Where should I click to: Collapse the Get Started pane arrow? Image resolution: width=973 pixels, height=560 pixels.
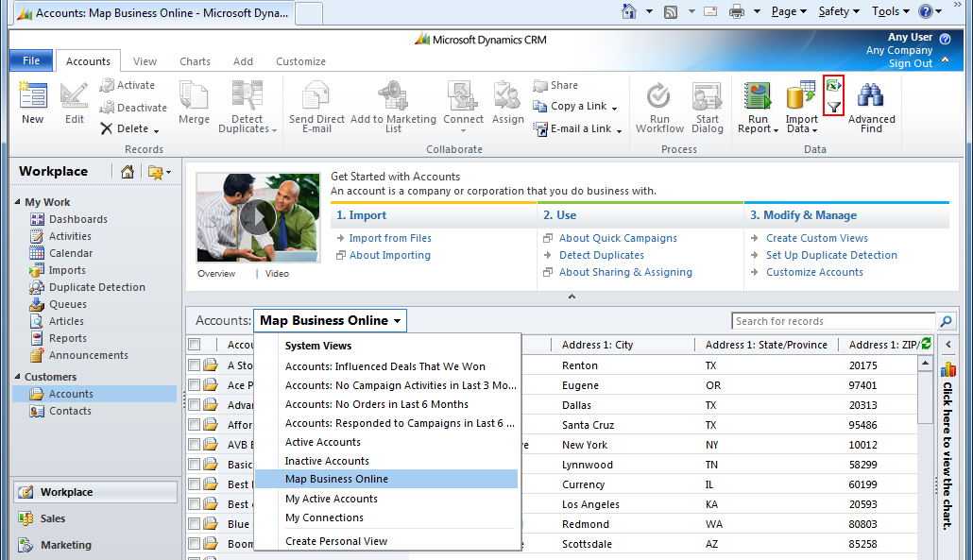(572, 297)
